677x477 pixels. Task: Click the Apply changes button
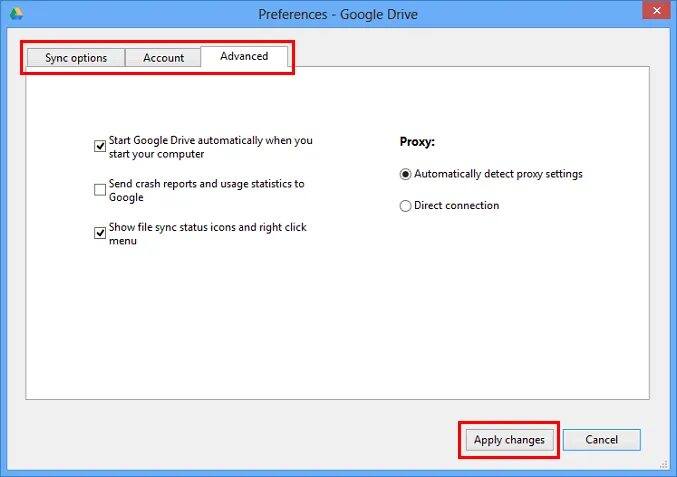tap(509, 440)
